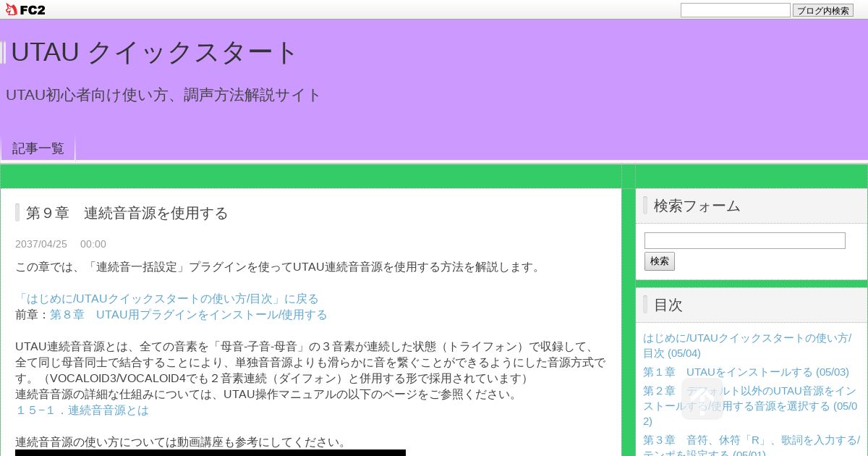
Task: Click the blog search input field at top
Action: (x=735, y=10)
